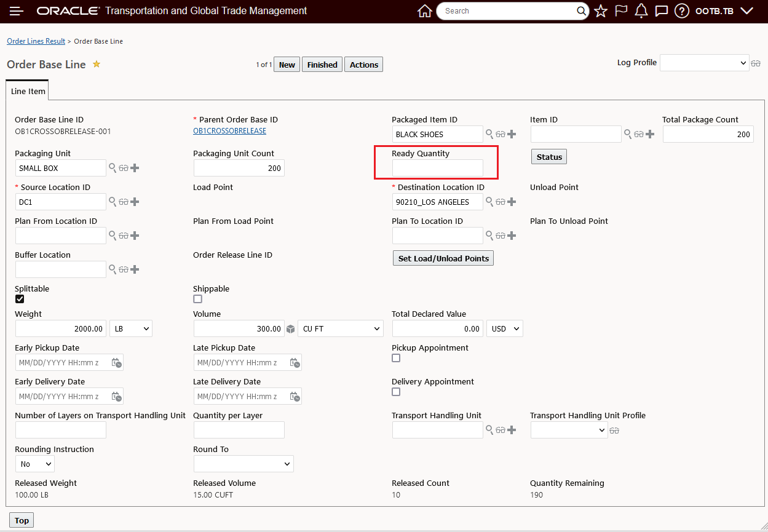768x532 pixels.
Task: Focus Quantity per Layer field
Action: click(239, 430)
